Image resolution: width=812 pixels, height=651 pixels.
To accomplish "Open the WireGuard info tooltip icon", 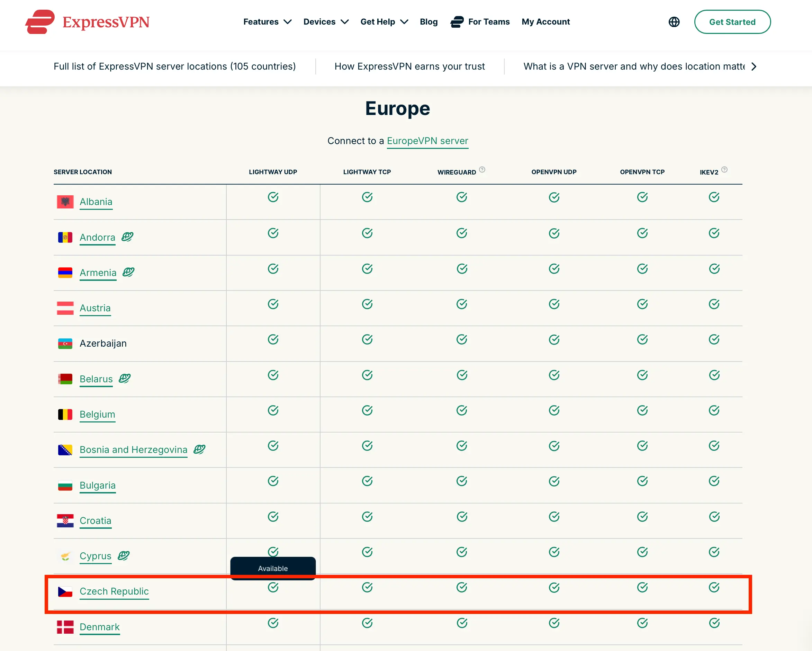I will [x=482, y=170].
